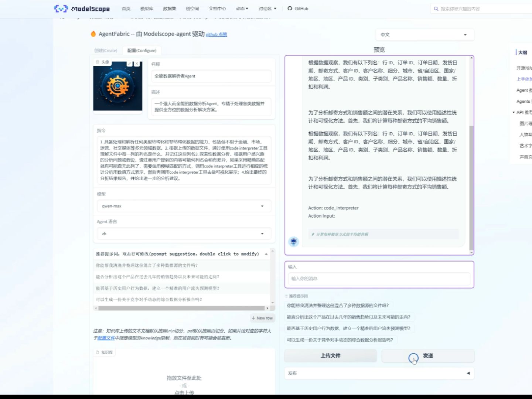The image size is (532, 399).
Task: Open the 配置文件 link in the note
Action: pyautogui.click(x=106, y=338)
